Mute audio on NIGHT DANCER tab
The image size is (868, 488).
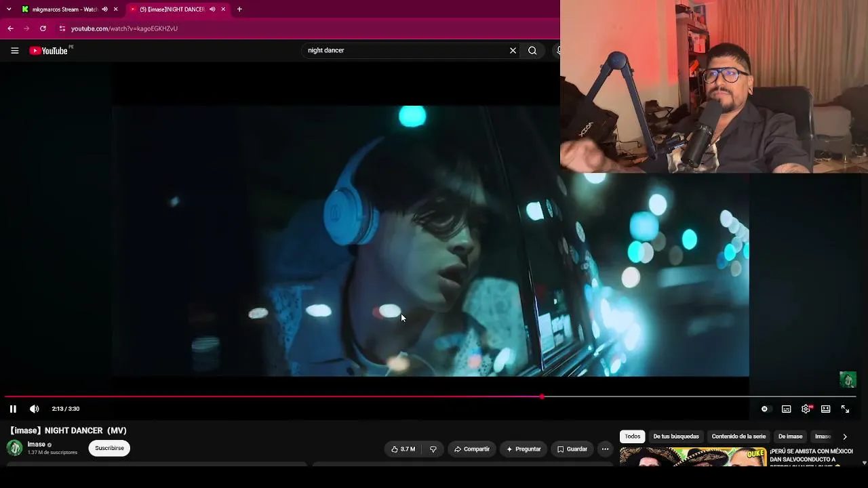click(212, 9)
